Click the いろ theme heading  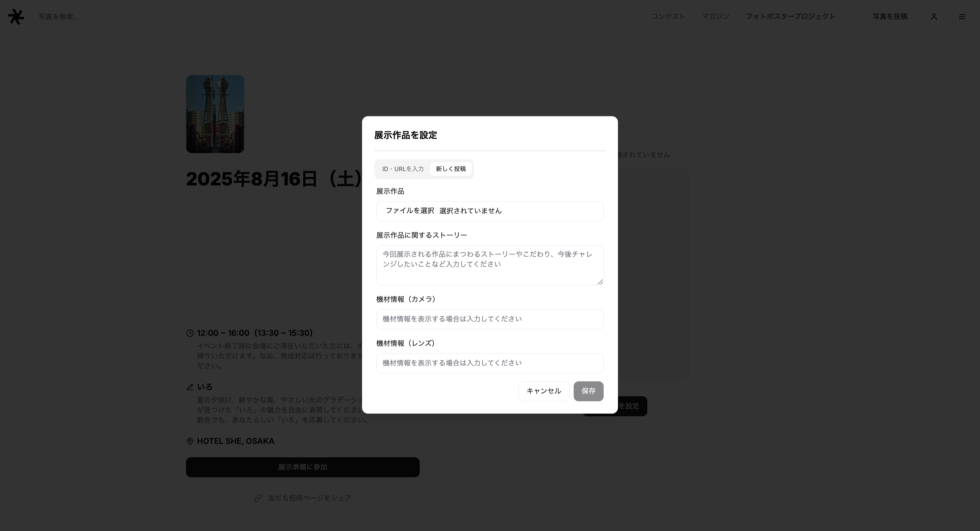(x=205, y=387)
